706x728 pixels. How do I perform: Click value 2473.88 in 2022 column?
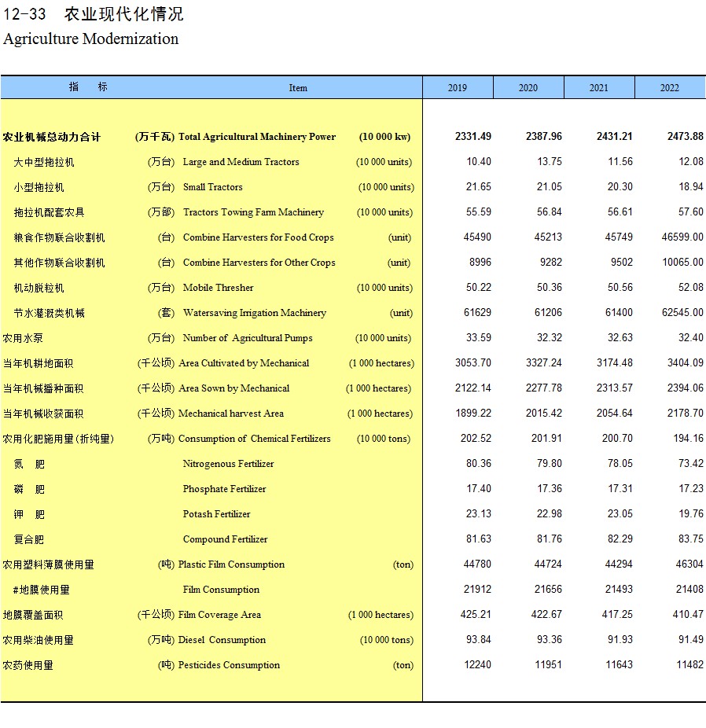pyautogui.click(x=686, y=136)
